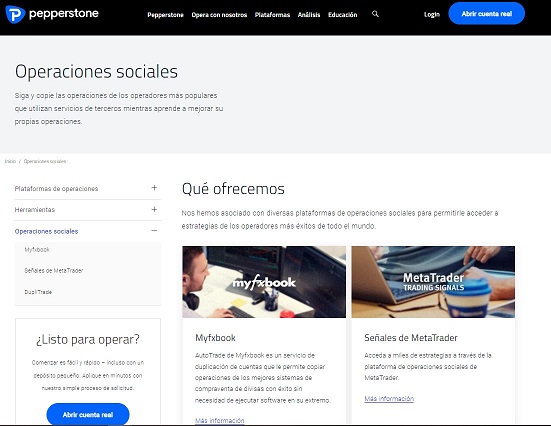Click Operaciones sociales page title
Image resolution: width=551 pixels, height=426 pixels.
[x=96, y=72]
